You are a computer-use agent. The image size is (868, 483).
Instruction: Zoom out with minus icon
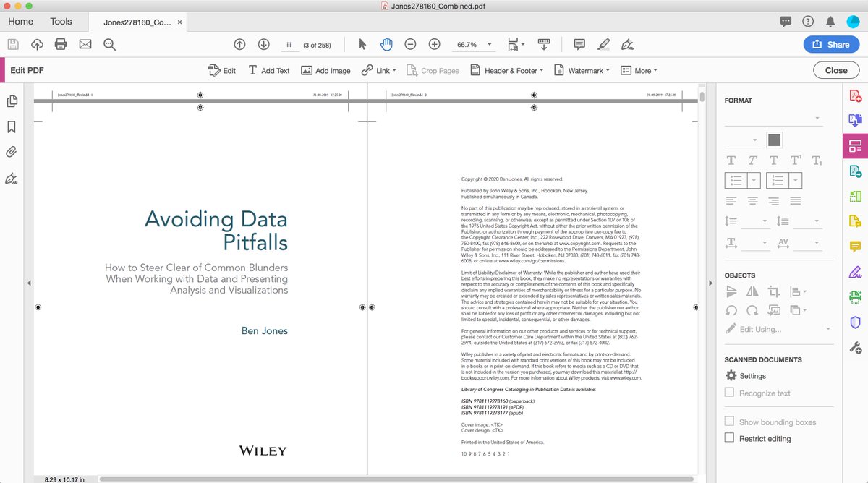[410, 44]
